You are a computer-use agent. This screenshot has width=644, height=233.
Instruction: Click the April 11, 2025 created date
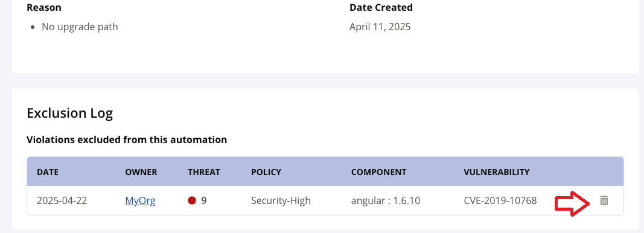tap(380, 27)
